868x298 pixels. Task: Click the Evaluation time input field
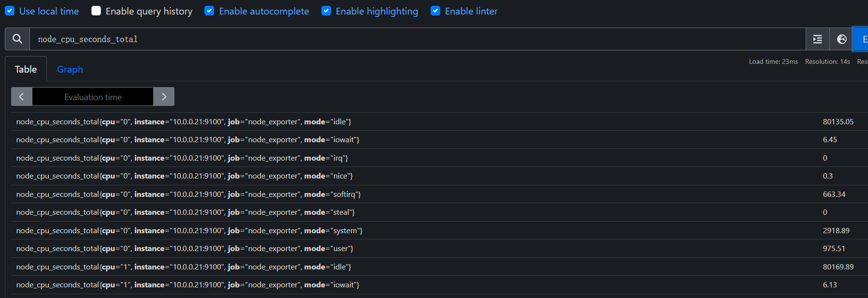pyautogui.click(x=93, y=97)
